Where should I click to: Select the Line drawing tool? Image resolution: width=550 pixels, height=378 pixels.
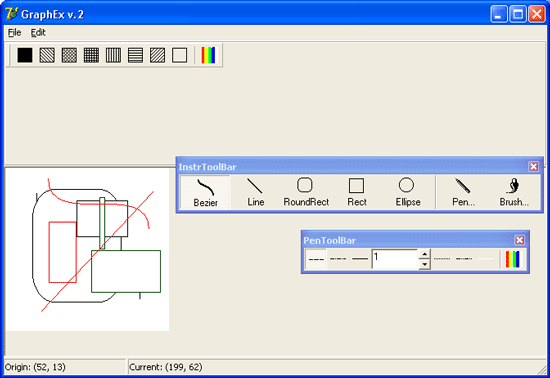click(255, 192)
